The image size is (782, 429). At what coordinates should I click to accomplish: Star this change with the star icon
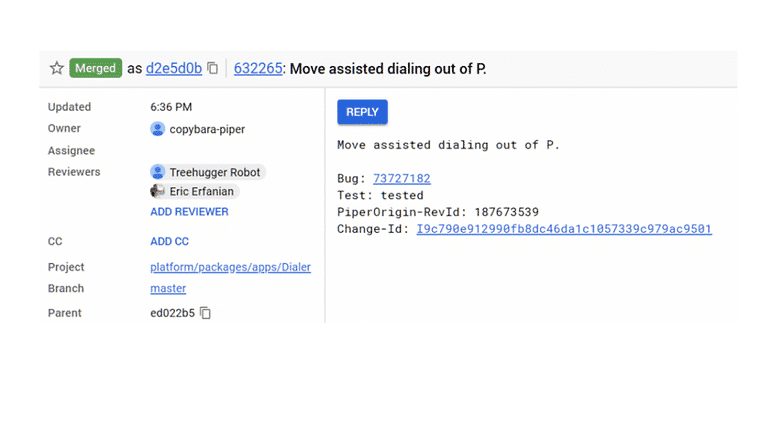57,68
